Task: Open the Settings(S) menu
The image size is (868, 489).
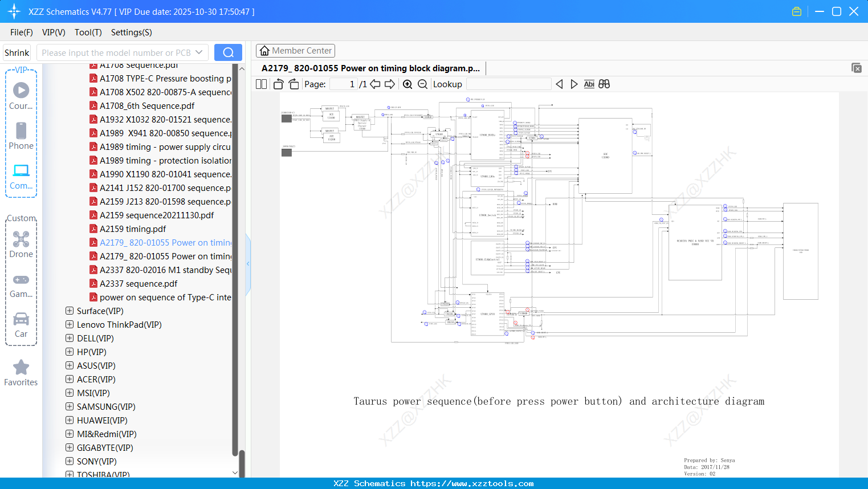Action: [131, 32]
